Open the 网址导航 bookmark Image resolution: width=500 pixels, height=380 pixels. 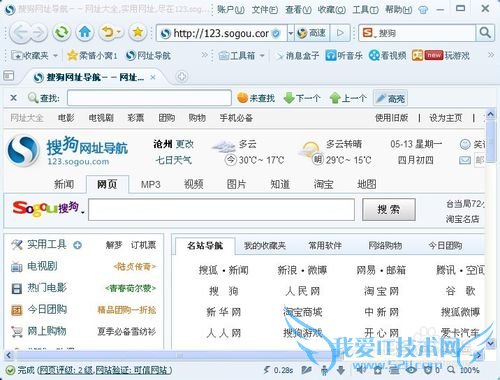149,55
